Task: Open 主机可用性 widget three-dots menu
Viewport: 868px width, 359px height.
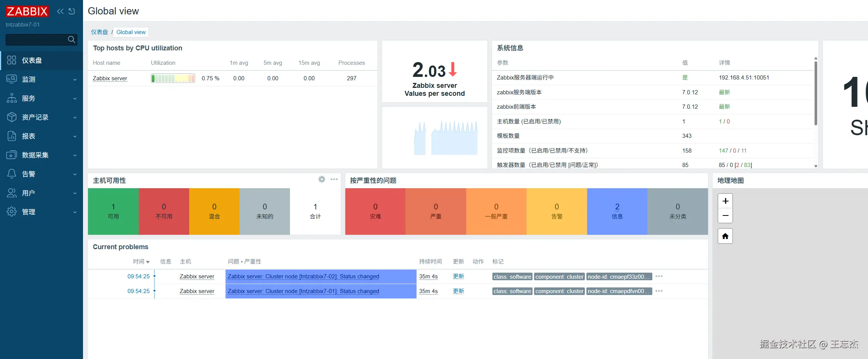Action: coord(334,179)
